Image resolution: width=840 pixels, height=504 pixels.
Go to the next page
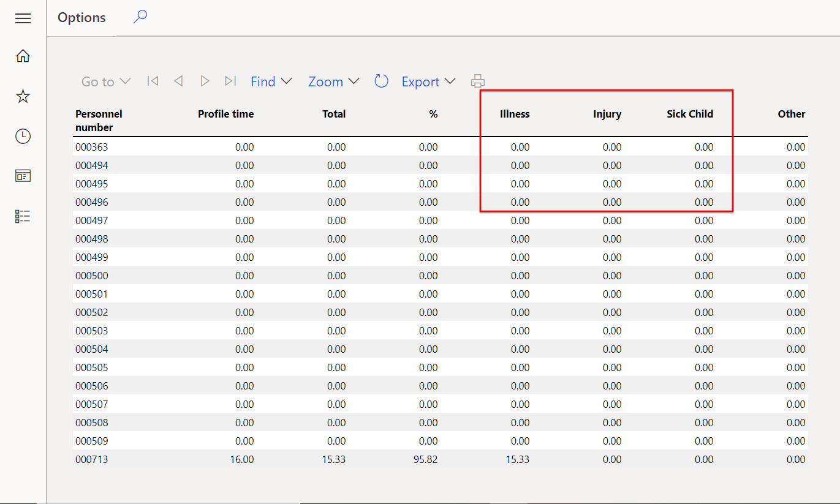(x=205, y=81)
